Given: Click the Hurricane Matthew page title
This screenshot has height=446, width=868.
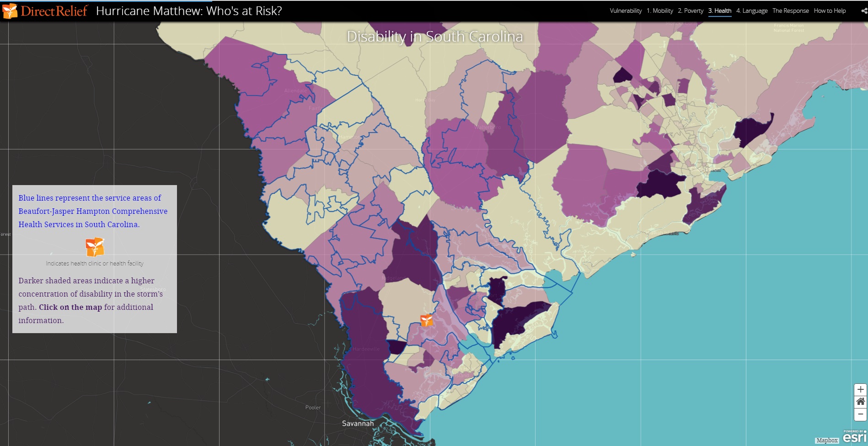Looking at the screenshot, I should point(189,11).
